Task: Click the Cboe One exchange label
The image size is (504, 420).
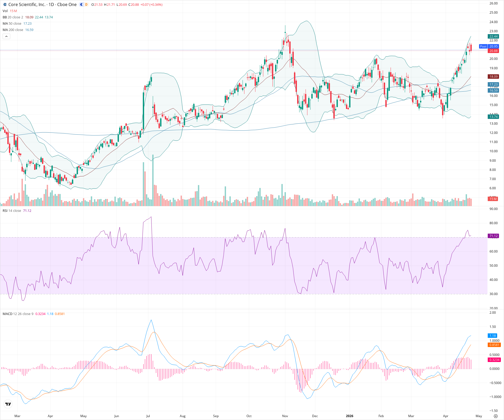Action: 67,4
